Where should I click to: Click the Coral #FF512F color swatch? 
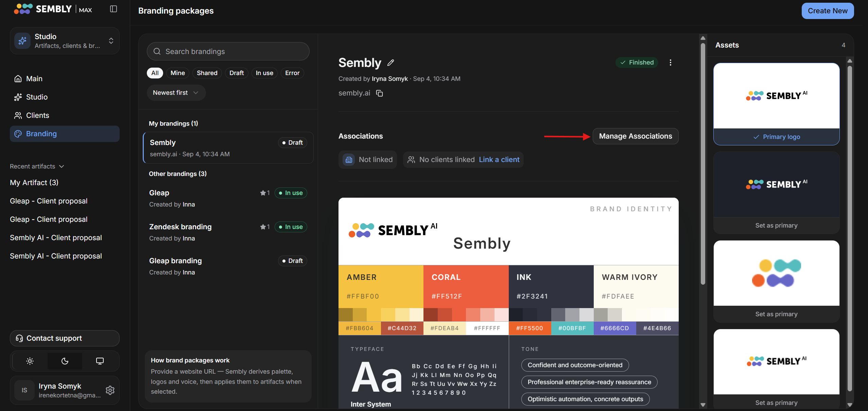(x=466, y=287)
